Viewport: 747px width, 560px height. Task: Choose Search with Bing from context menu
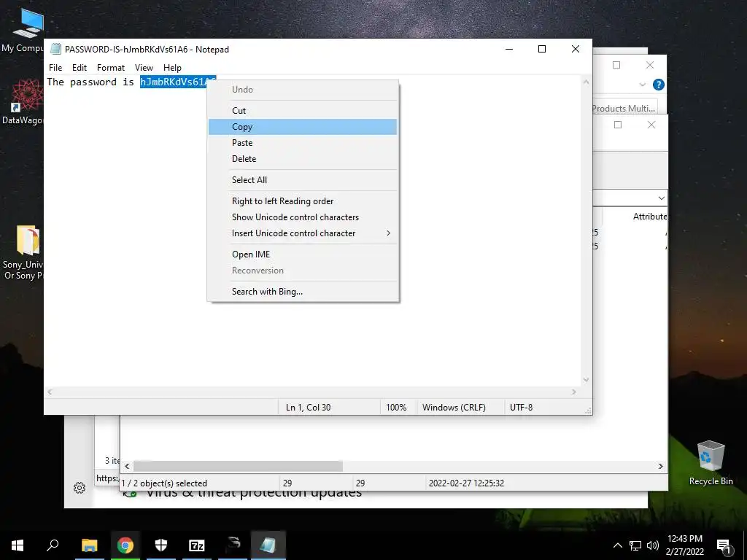pyautogui.click(x=303, y=292)
